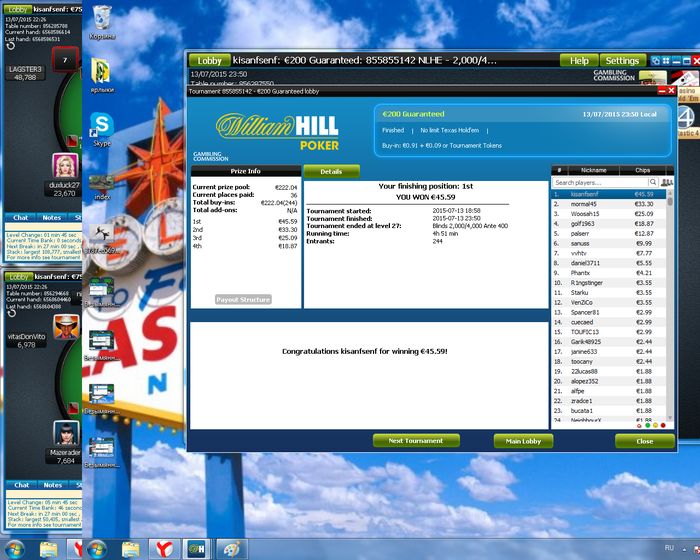Open the ярлыки folder on the desktop
The height and width of the screenshot is (560, 700).
102,75
